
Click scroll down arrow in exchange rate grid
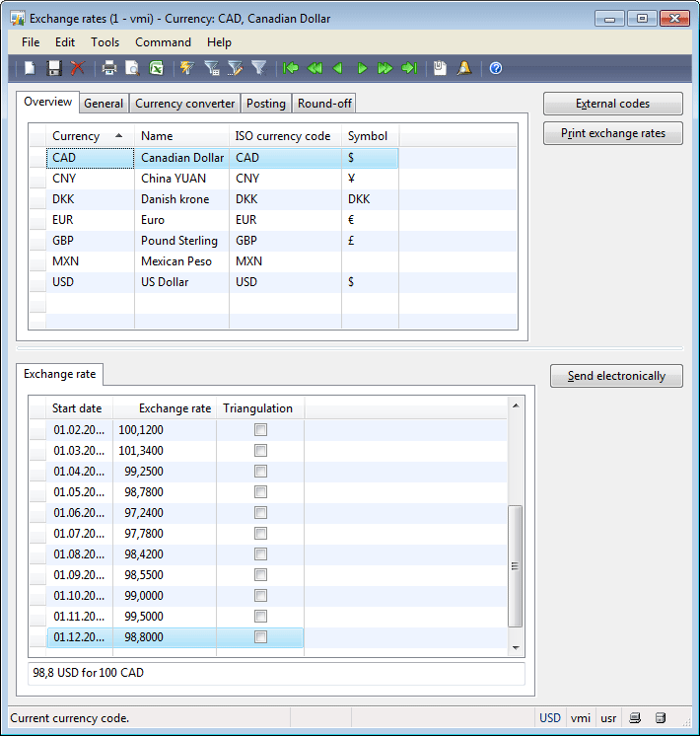click(x=516, y=648)
